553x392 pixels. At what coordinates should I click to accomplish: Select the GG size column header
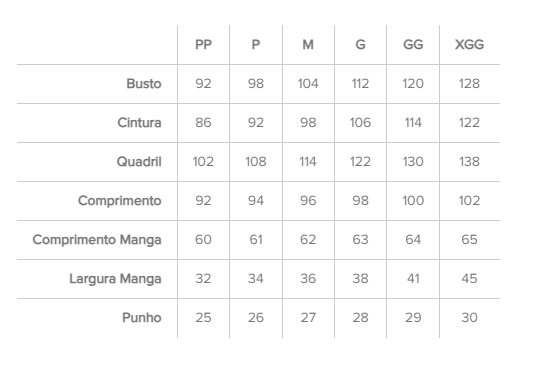click(x=413, y=45)
